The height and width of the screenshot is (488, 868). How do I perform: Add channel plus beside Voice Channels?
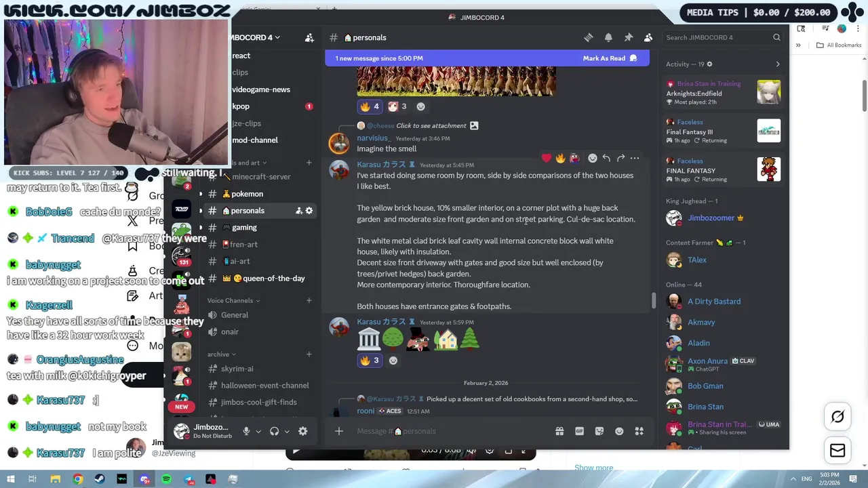(x=309, y=300)
